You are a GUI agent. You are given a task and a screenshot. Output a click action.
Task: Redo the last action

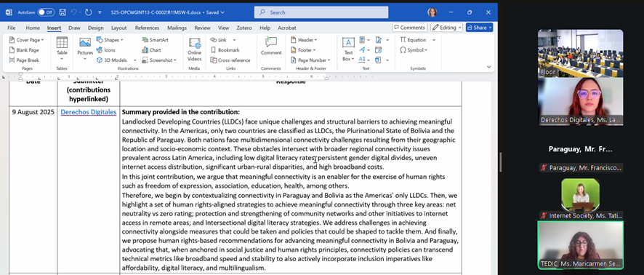[88, 12]
